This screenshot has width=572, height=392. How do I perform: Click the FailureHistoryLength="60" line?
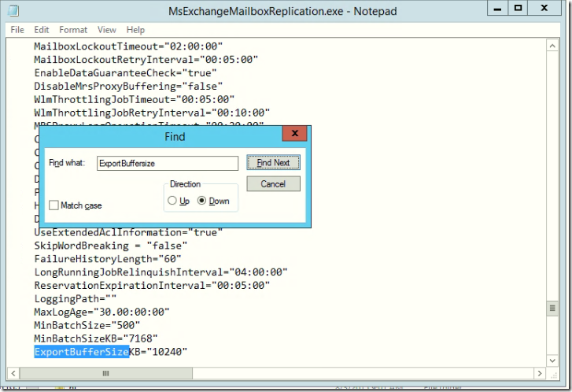click(108, 259)
